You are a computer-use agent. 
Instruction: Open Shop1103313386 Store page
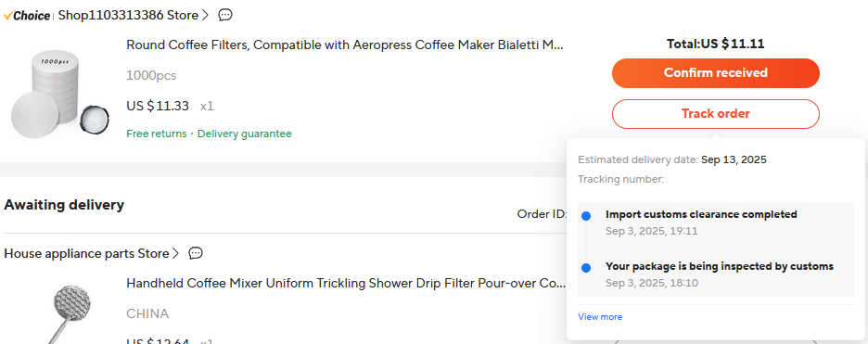128,16
